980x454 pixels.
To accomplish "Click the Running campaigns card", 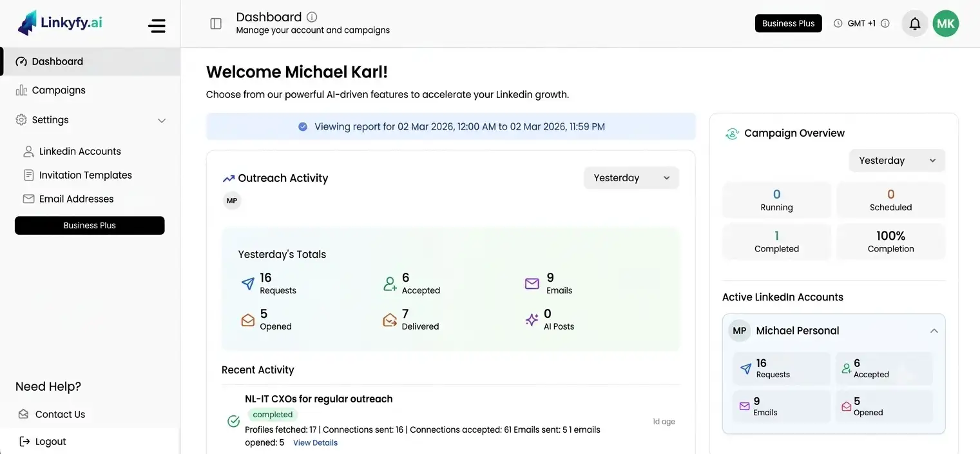I will pos(776,200).
